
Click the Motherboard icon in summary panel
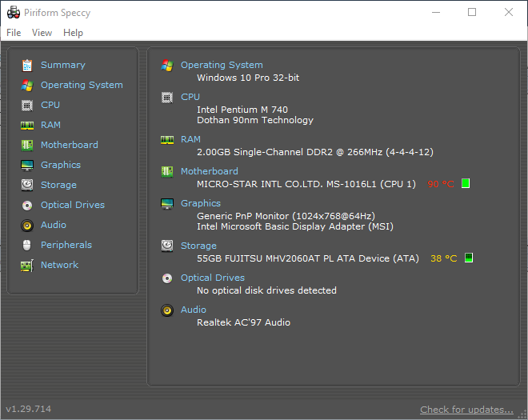click(167, 172)
